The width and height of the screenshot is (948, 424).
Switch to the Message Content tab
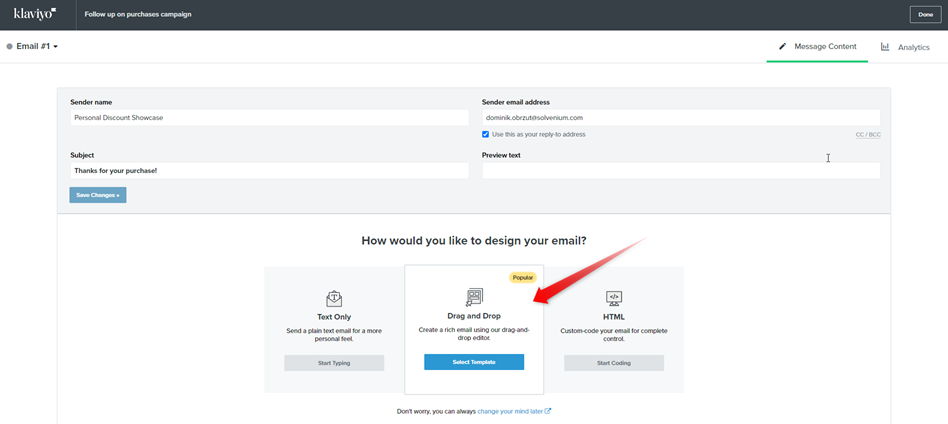coord(817,47)
